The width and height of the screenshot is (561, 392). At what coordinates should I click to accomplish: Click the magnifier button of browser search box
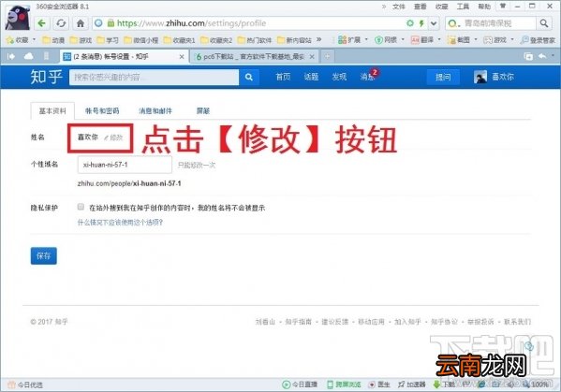point(544,23)
